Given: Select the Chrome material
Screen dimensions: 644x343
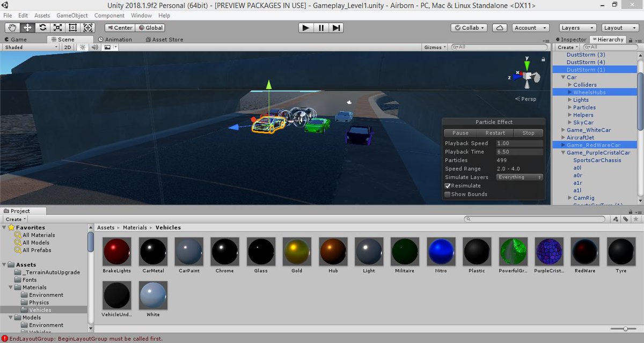Looking at the screenshot, I should click(225, 255).
